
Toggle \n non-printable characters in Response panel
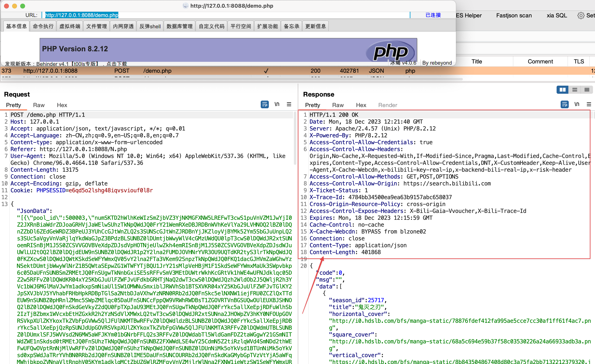tap(577, 104)
